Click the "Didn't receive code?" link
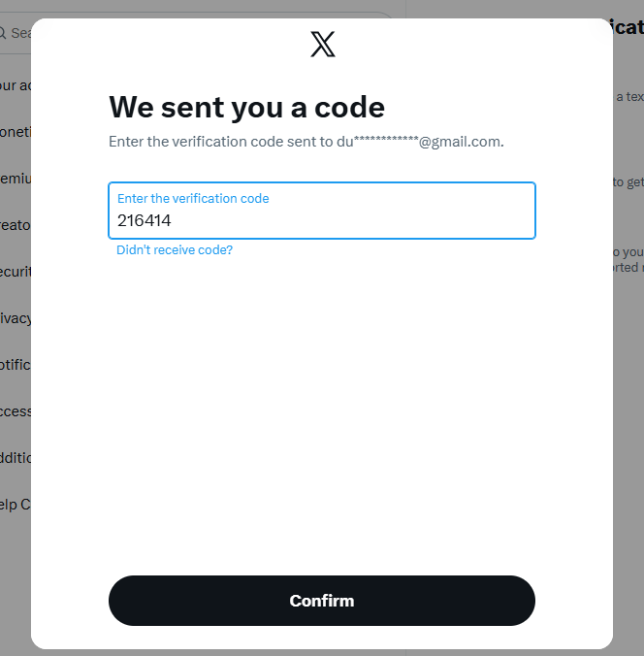This screenshot has width=644, height=656. [175, 249]
